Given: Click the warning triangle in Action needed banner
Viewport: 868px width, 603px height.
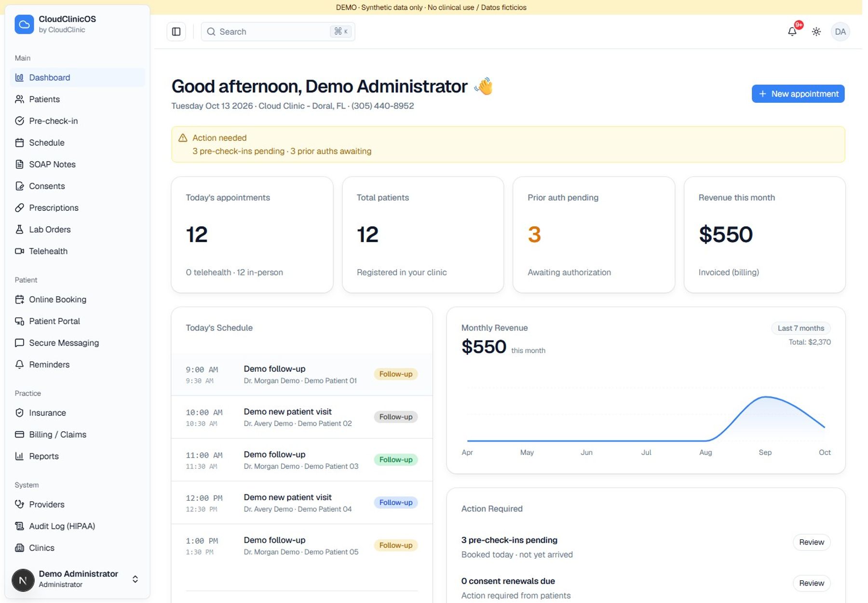Looking at the screenshot, I should pyautogui.click(x=183, y=138).
